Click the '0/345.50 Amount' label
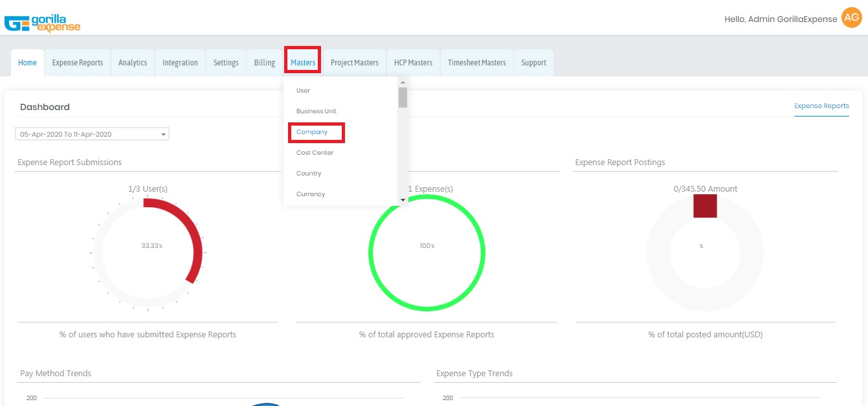The height and width of the screenshot is (406, 868). [x=705, y=189]
